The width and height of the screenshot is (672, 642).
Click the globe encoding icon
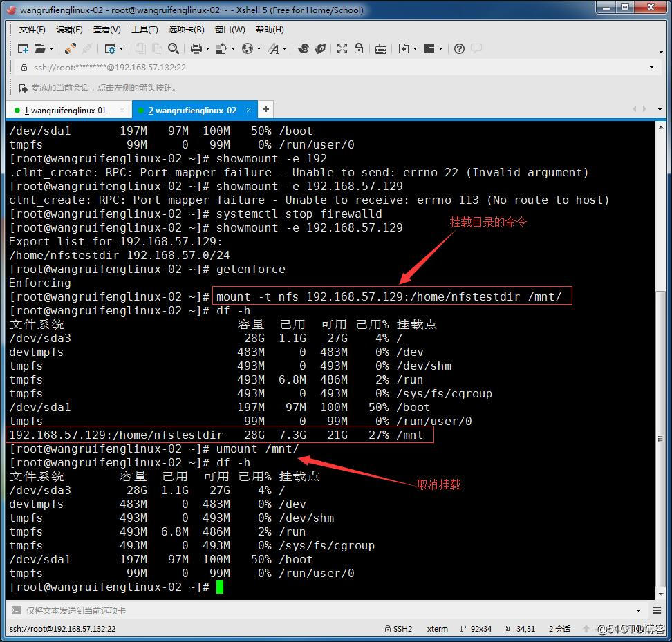click(248, 48)
